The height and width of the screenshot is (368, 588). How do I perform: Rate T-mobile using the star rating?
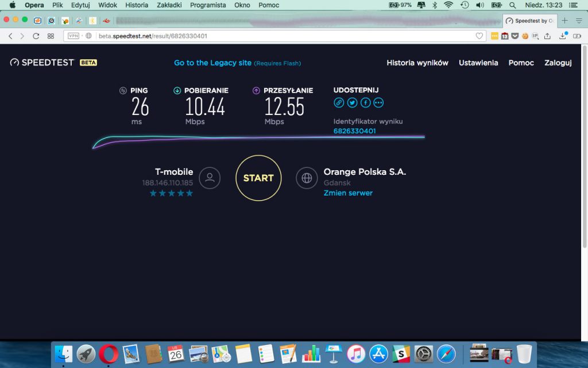171,193
